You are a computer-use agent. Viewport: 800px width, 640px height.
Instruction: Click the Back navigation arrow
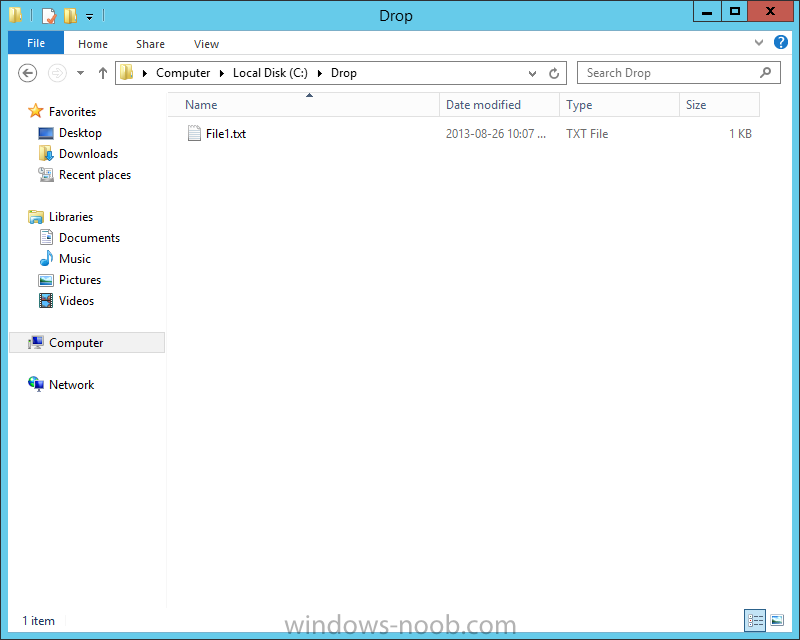click(x=28, y=73)
